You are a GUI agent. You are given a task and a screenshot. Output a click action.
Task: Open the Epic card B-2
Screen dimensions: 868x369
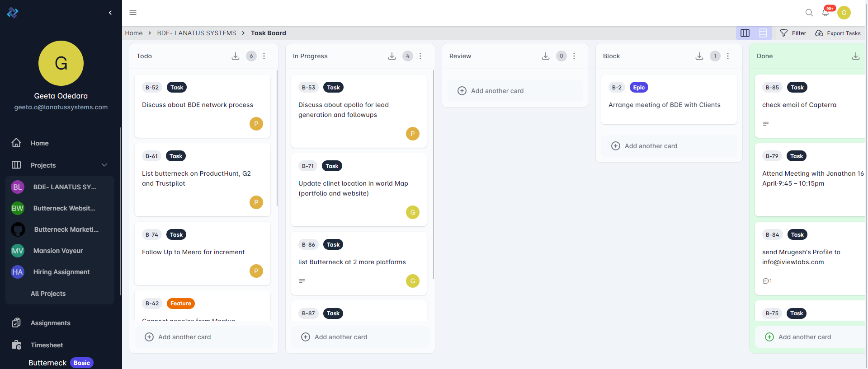point(665,105)
